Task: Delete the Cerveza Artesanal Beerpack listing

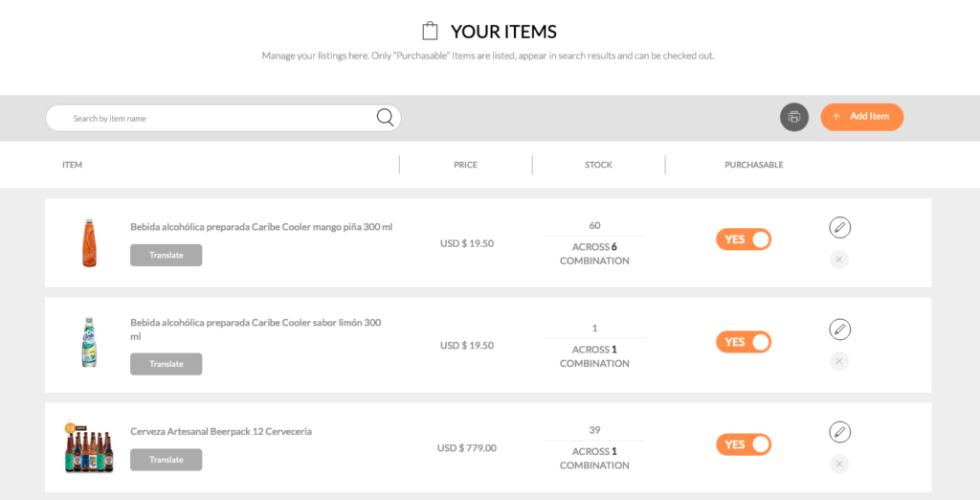Action: point(839,464)
